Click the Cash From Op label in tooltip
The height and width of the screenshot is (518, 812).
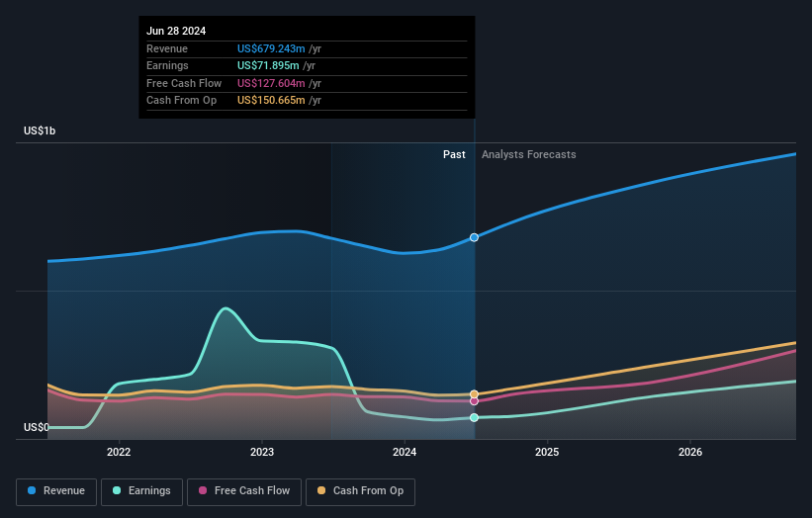coord(181,101)
